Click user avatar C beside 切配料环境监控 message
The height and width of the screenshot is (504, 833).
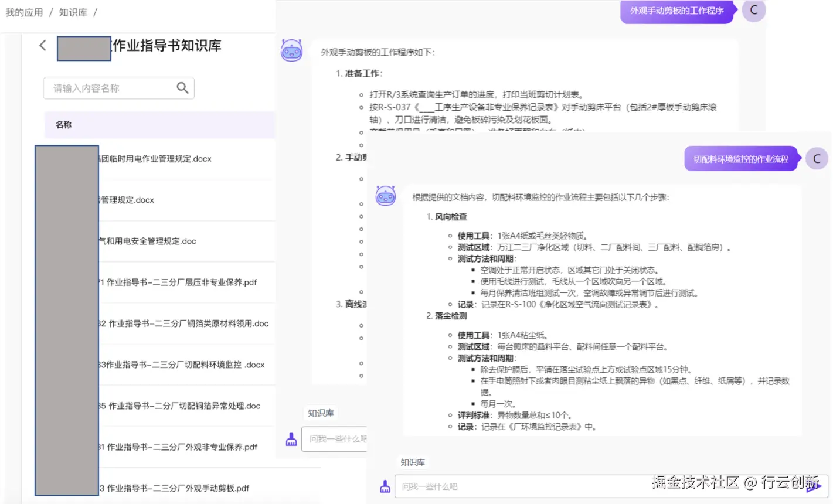pos(817,159)
